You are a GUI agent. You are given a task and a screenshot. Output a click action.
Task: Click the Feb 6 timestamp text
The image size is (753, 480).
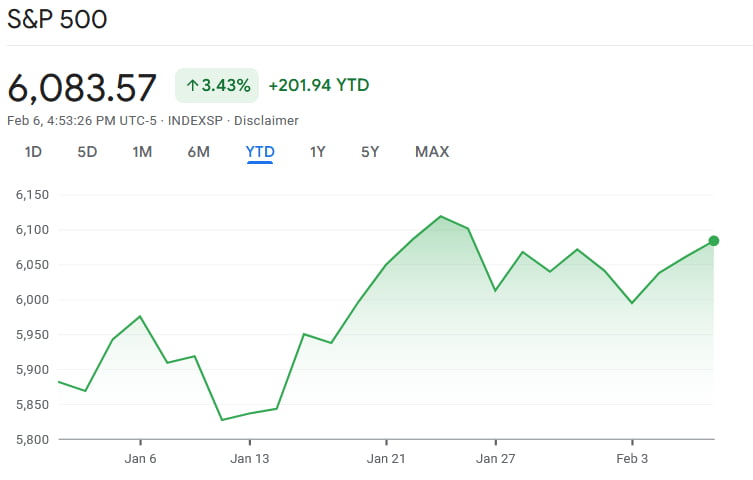click(82, 120)
